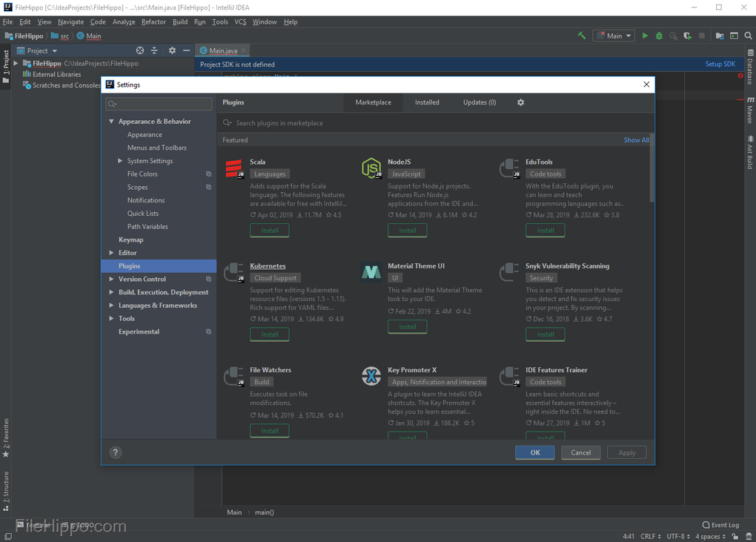The height and width of the screenshot is (542, 756).
Task: Open Project panel settings via gear icon
Action: tap(171, 50)
